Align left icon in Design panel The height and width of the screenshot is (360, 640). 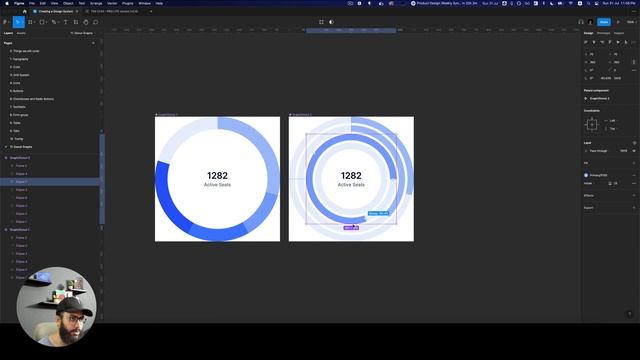coord(586,42)
